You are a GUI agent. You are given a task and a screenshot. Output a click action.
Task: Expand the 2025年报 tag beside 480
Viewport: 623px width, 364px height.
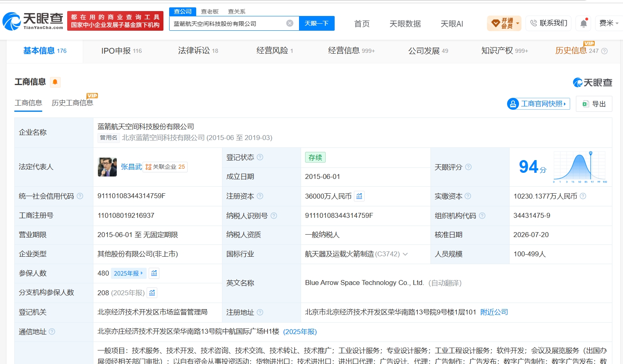[129, 274]
